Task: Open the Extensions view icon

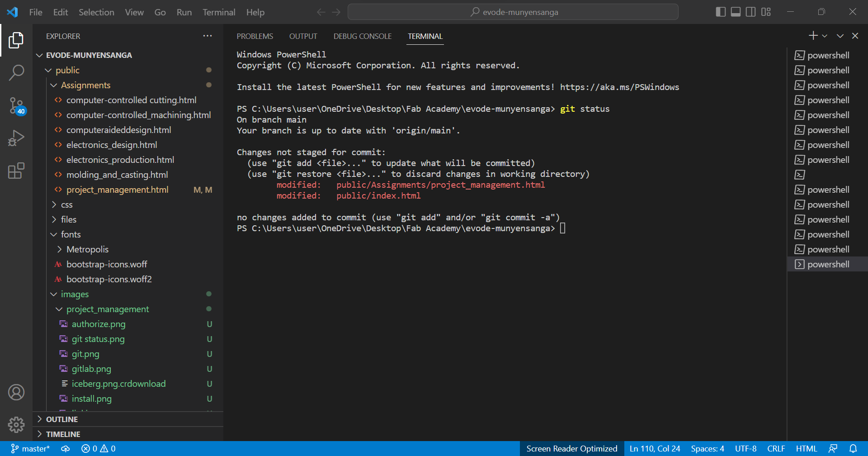Action: coord(16,171)
